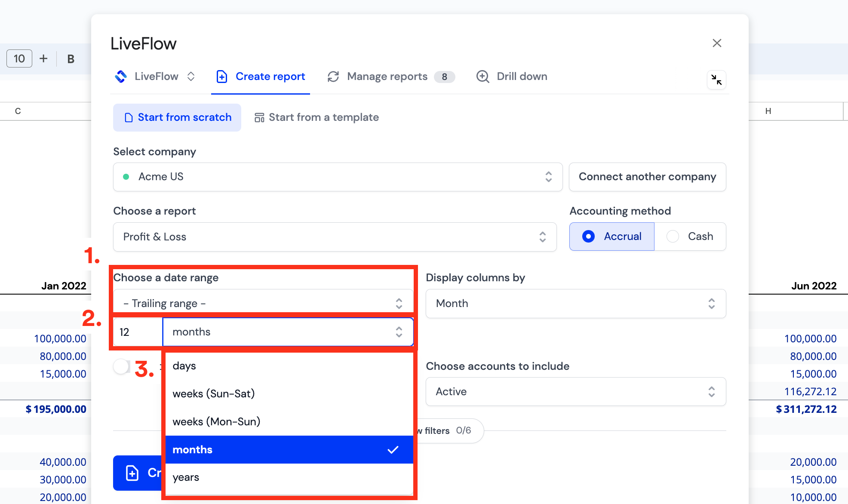Collapse the LiveFlow panel with the shrink icon
This screenshot has height=504, width=848.
[x=716, y=80]
